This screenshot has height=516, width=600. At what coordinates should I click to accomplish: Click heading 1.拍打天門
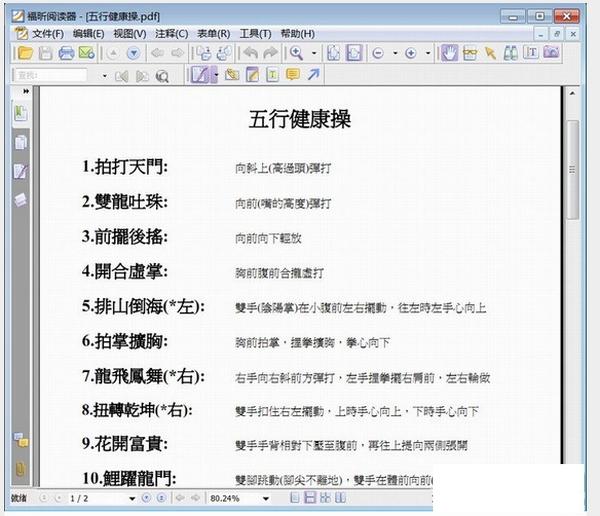pyautogui.click(x=125, y=167)
